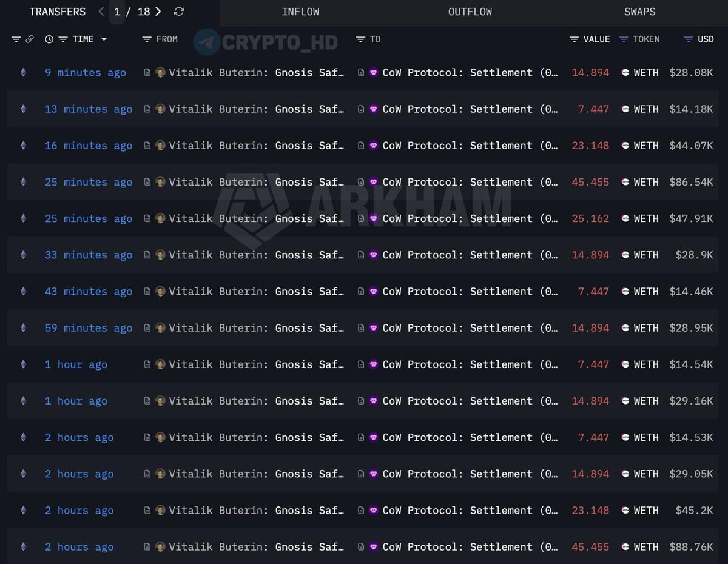Click sender contract document icon in $28.9K row
The width and height of the screenshot is (728, 564).
pyautogui.click(x=147, y=255)
